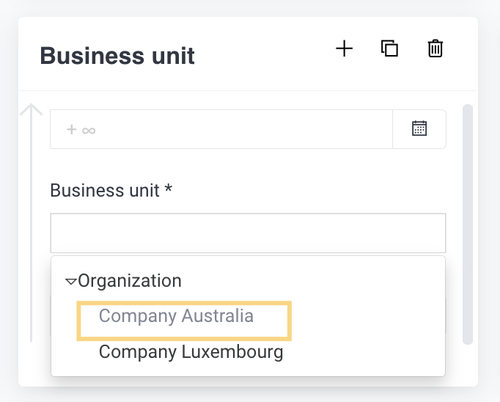
Task: Click the timeline up arrow icon
Action: [x=31, y=110]
